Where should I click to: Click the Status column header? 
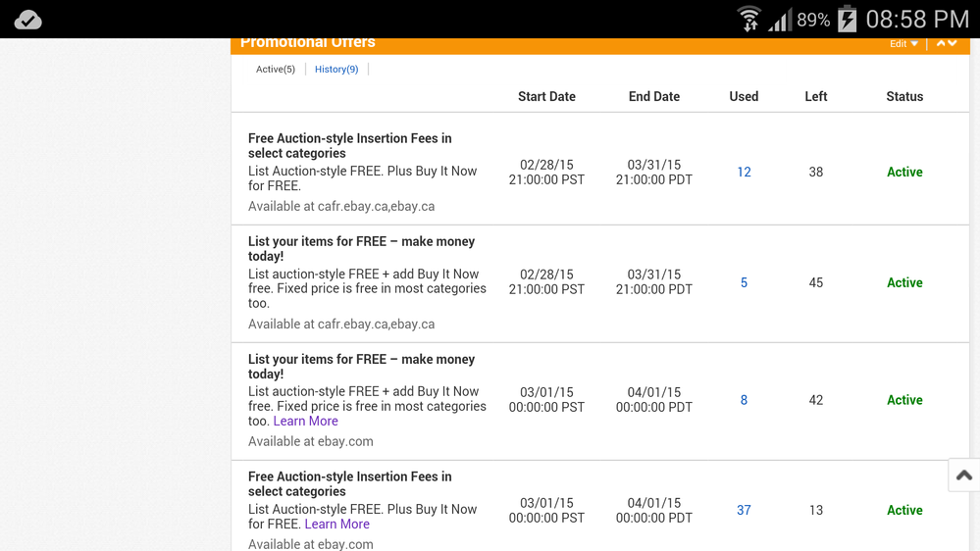(904, 96)
